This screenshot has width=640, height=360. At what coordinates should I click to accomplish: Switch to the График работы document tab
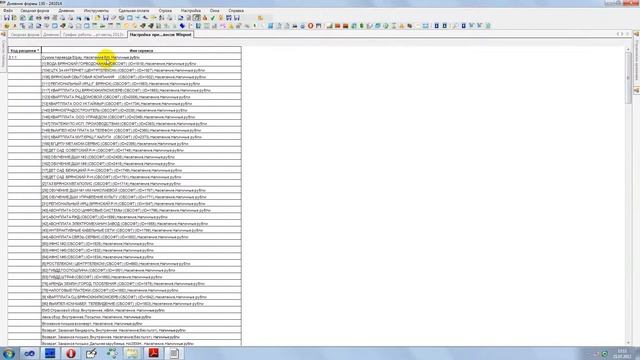pyautogui.click(x=93, y=35)
